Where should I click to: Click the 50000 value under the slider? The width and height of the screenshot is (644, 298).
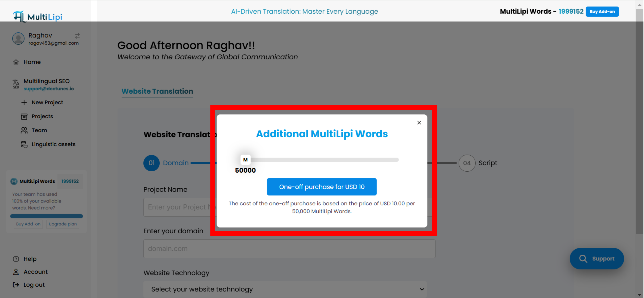pos(245,170)
